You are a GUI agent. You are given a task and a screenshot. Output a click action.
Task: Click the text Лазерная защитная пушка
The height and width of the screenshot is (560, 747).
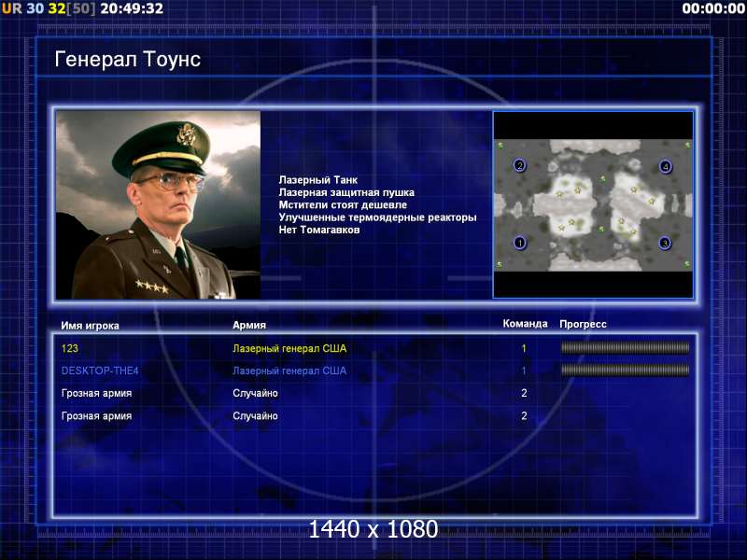click(x=346, y=192)
